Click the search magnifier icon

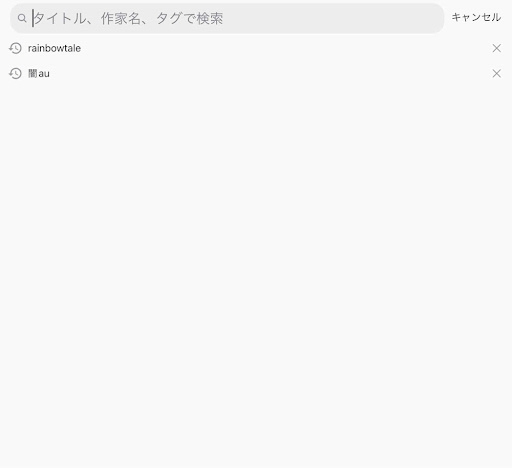pyautogui.click(x=22, y=18)
